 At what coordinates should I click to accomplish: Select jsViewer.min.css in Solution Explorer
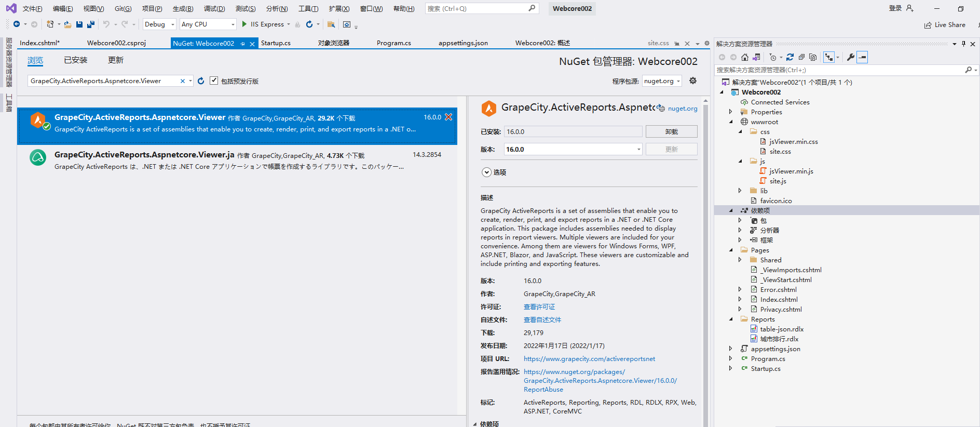pos(793,142)
